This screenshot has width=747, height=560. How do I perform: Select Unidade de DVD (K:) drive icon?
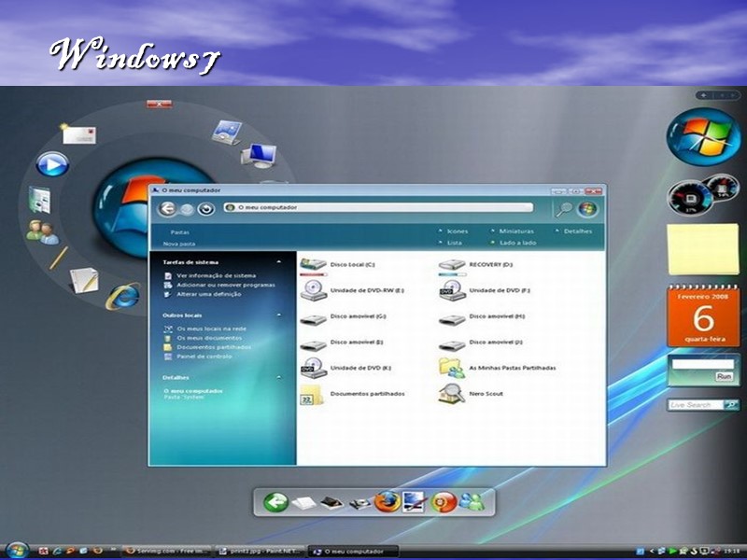[x=314, y=368]
